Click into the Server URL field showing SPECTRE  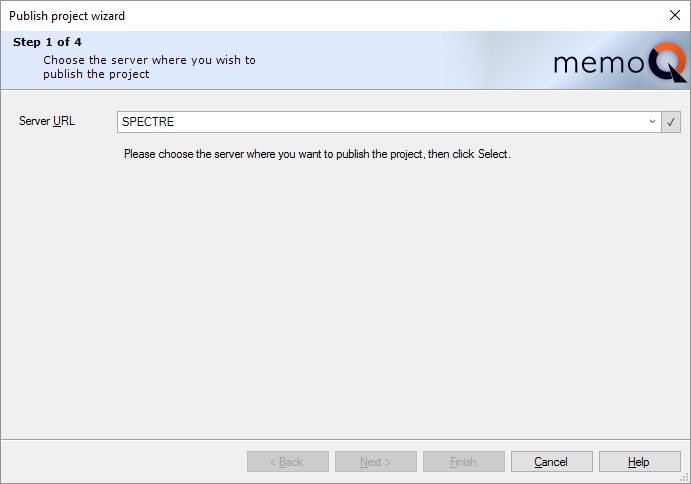click(x=380, y=122)
